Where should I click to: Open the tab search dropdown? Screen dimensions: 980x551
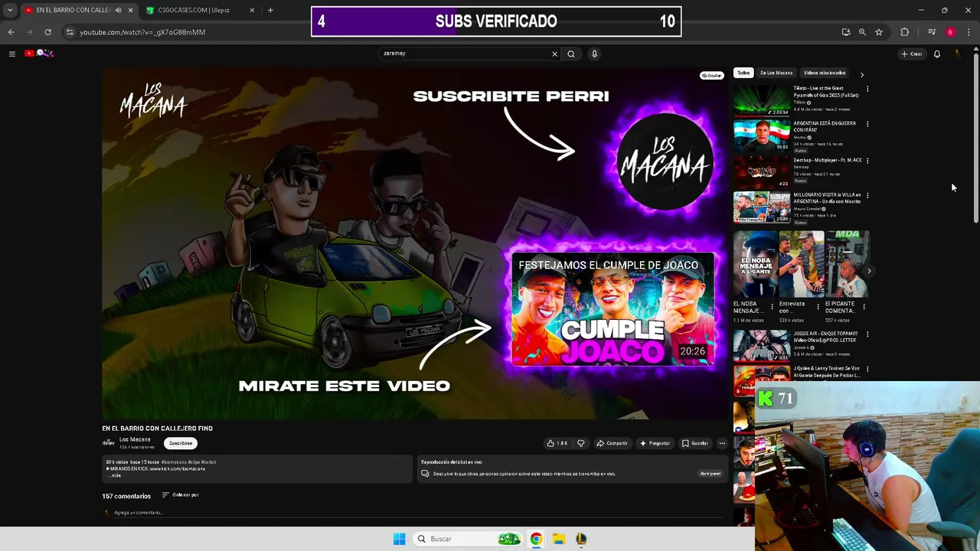coord(10,10)
